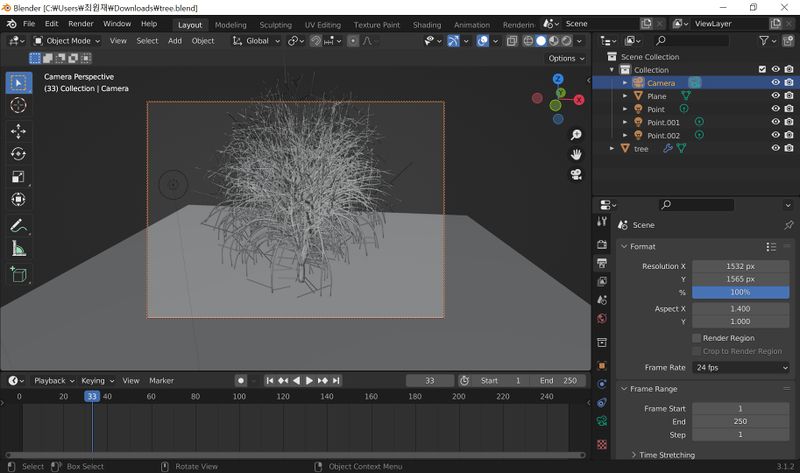Select the Rotate tool

pos(18,154)
